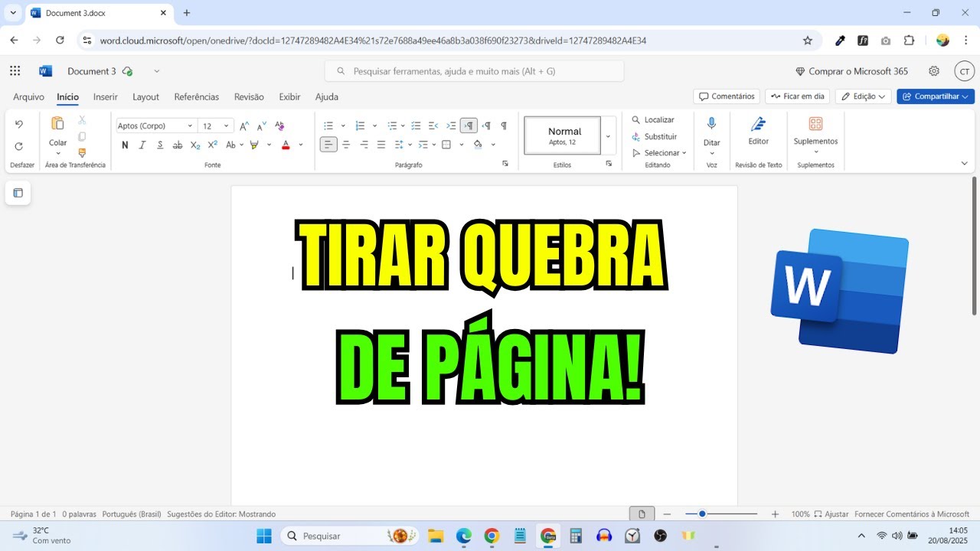This screenshot has height=551, width=980.
Task: Increase font size with the A^ icon
Action: coord(244,126)
